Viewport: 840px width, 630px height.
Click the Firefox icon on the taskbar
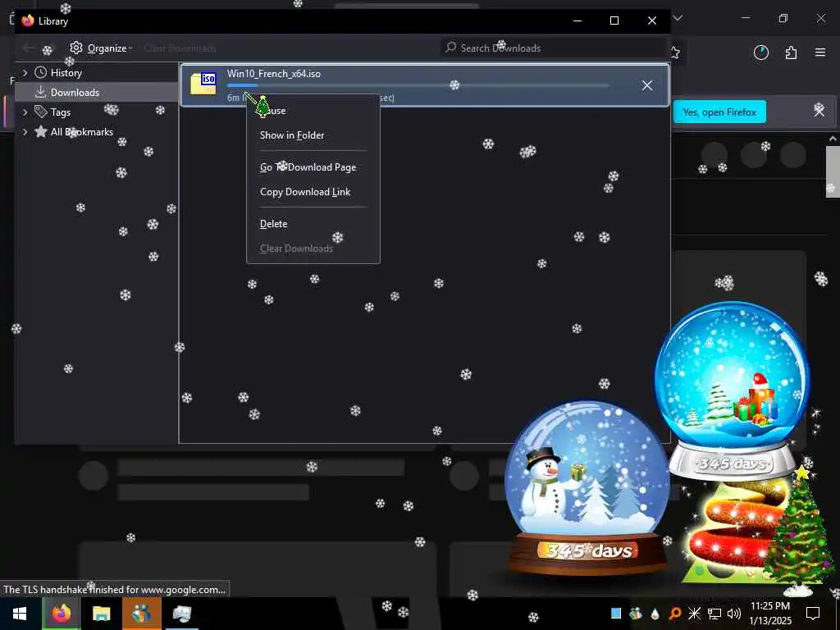click(61, 614)
